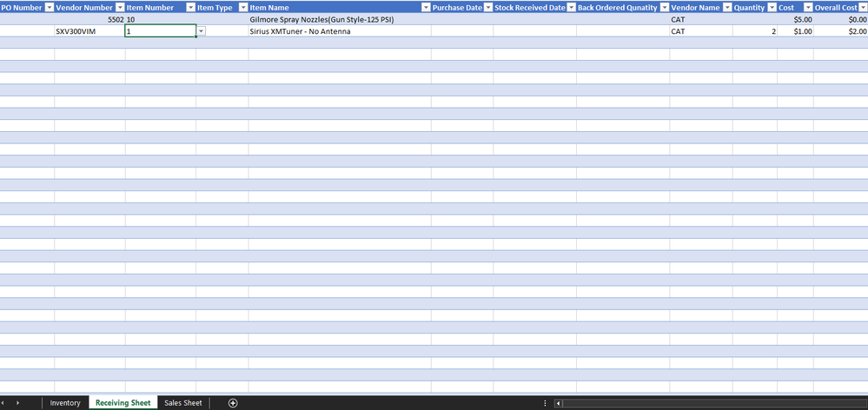Select the Sirius XMTuner - No Antenna cell
The height and width of the screenshot is (410, 868).
[x=340, y=31]
